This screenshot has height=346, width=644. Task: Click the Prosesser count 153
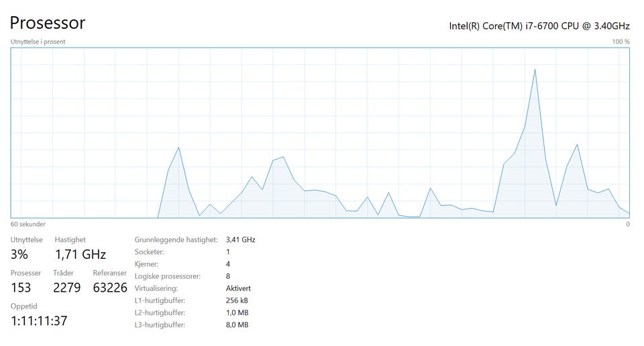pos(21,288)
